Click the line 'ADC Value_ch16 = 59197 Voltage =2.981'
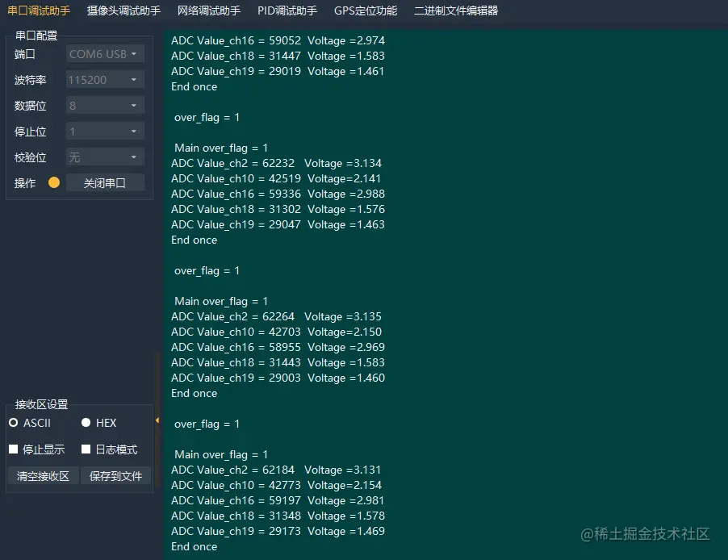Image resolution: width=728 pixels, height=560 pixels. [278, 500]
